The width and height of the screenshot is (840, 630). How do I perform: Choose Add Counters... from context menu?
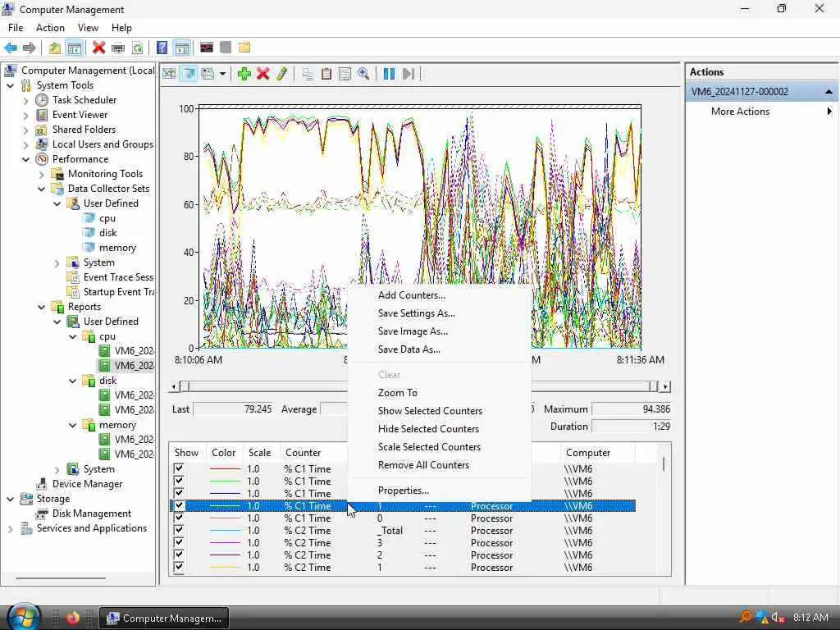pos(412,295)
